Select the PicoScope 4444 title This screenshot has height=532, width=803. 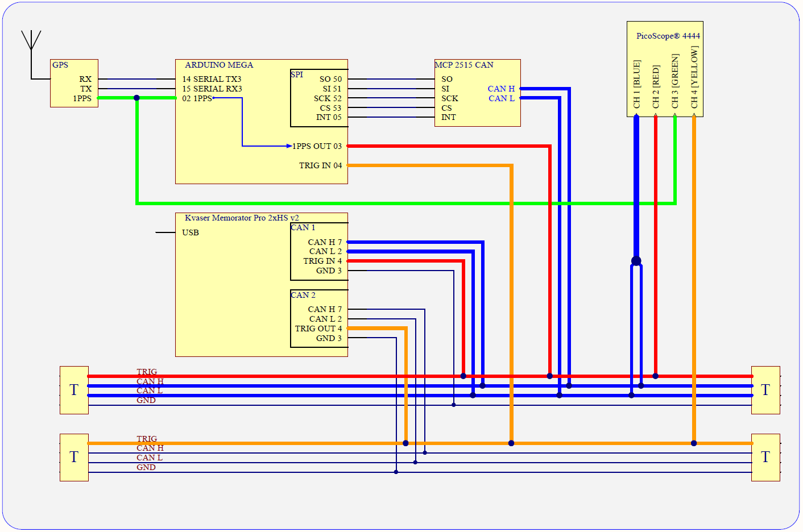(668, 36)
